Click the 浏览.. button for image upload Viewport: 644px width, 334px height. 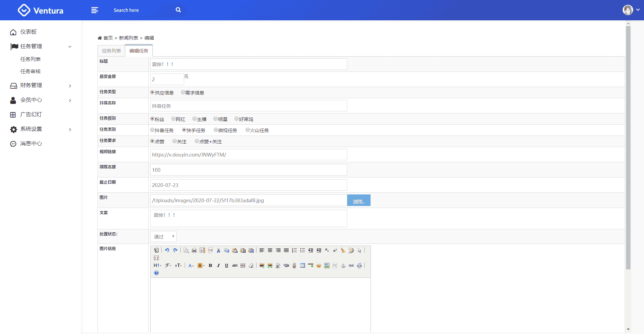359,201
